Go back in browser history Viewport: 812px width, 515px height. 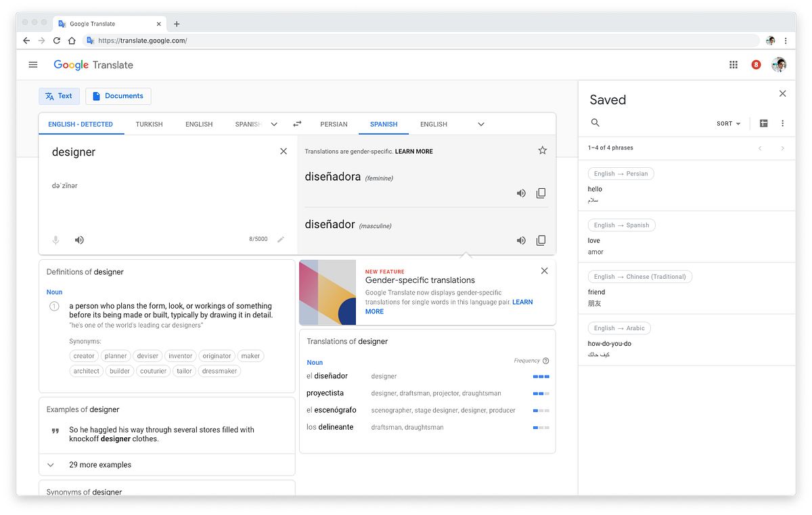(26, 41)
